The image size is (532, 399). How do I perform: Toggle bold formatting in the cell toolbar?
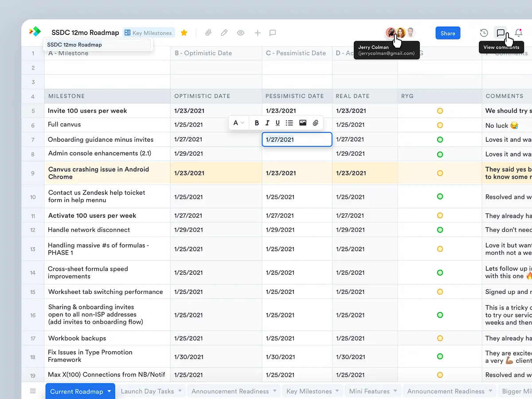(x=257, y=123)
